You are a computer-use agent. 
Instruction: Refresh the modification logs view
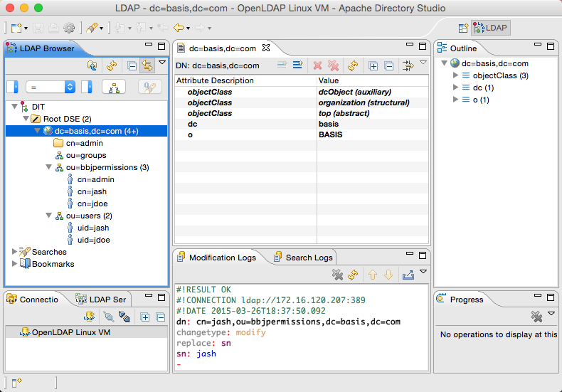click(353, 275)
